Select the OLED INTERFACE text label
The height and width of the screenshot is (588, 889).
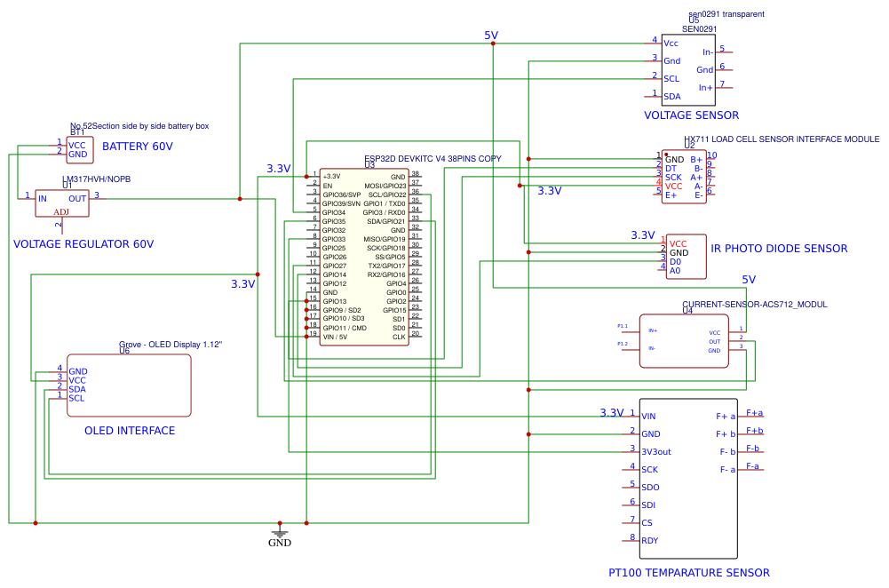[x=130, y=431]
